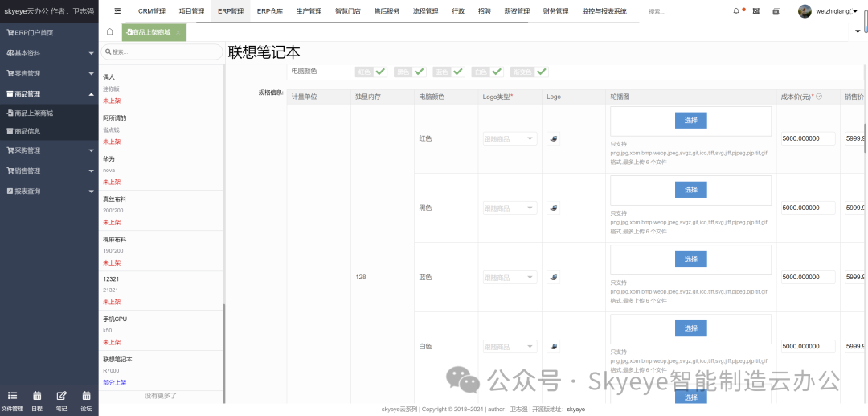Expand the 采购管理 sidebar menu

49,150
